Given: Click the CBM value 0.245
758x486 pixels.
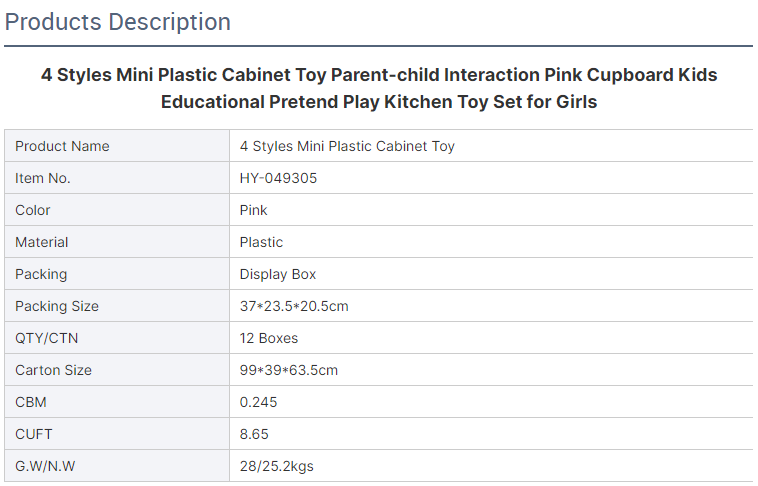Looking at the screenshot, I should tap(259, 402).
